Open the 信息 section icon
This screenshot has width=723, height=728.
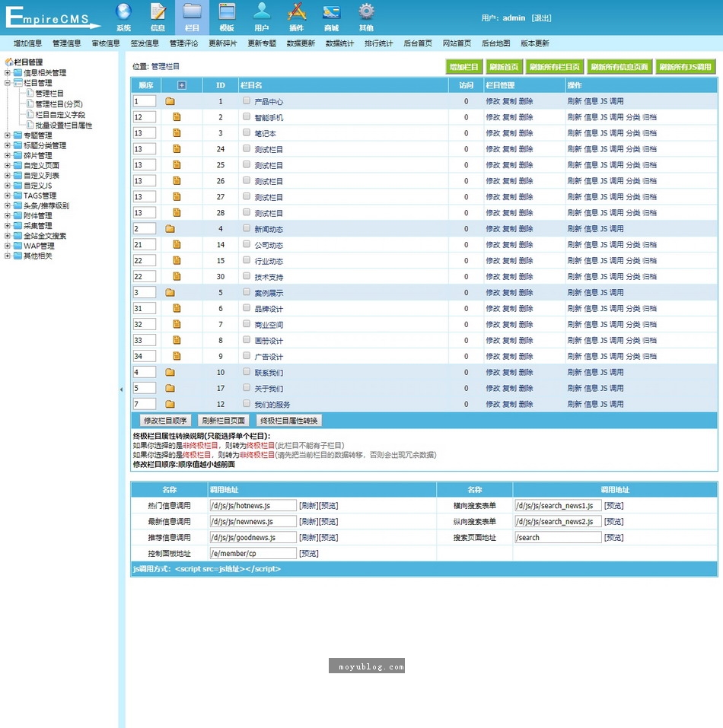158,17
